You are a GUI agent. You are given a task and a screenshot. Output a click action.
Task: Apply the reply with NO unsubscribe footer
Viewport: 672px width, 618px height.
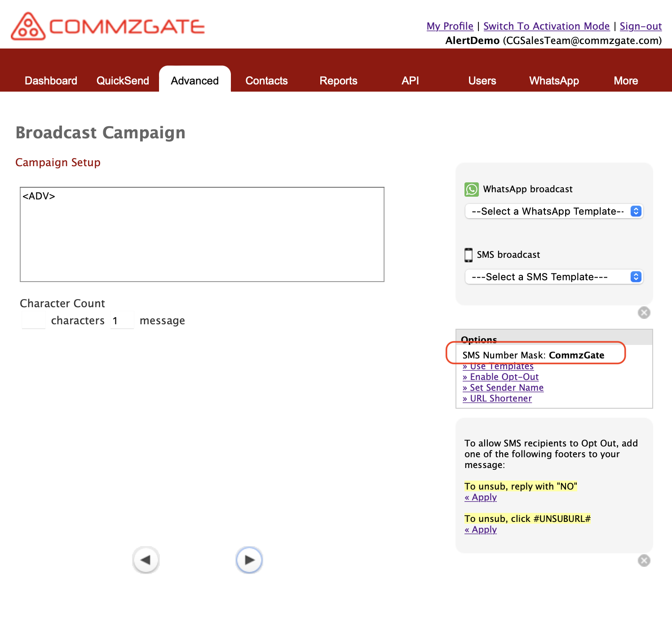click(480, 497)
